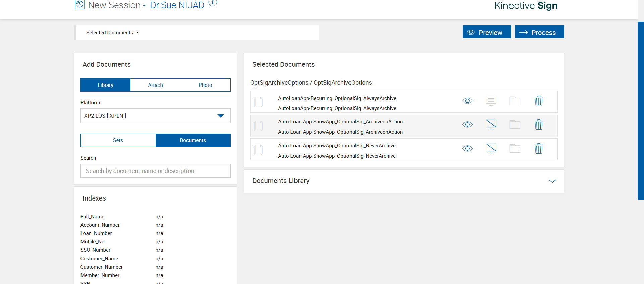Toggle the screen display icon for ArchiveonAction
The width and height of the screenshot is (644, 284).
pos(491,124)
